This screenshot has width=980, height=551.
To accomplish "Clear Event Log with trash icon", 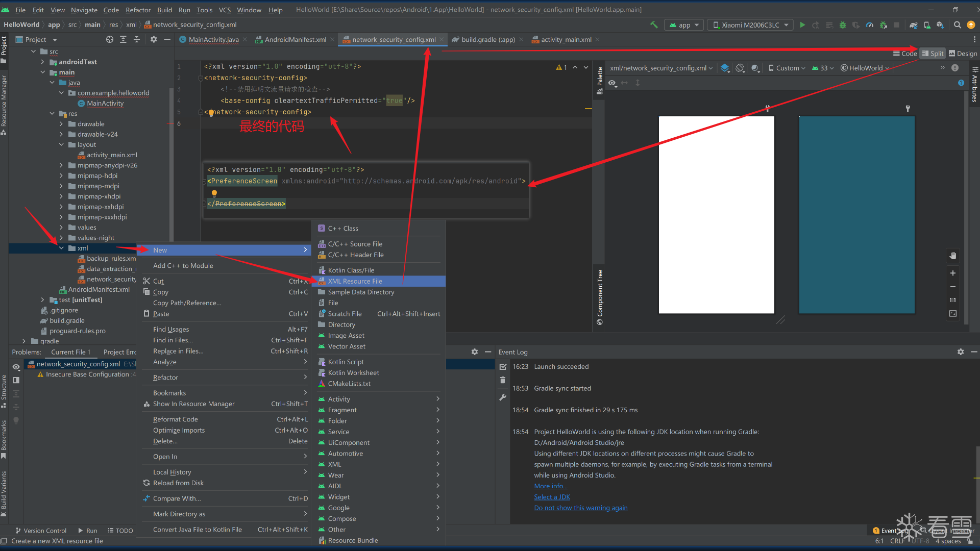I will pyautogui.click(x=503, y=380).
